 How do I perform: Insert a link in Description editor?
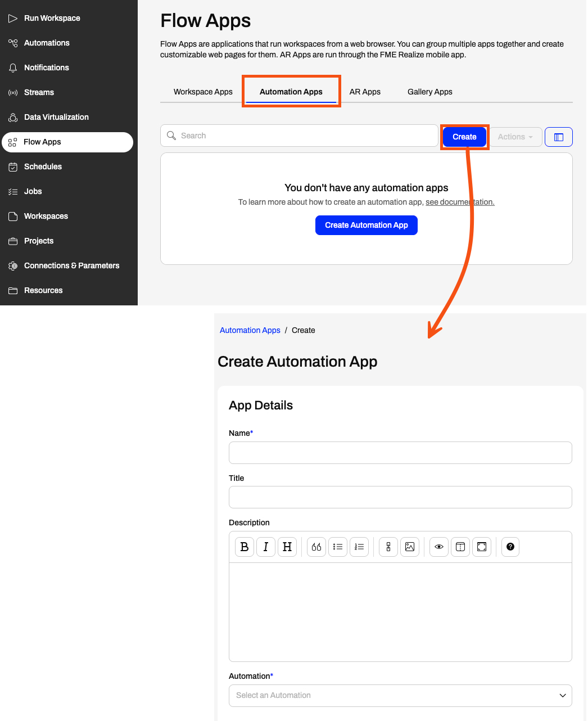click(388, 547)
